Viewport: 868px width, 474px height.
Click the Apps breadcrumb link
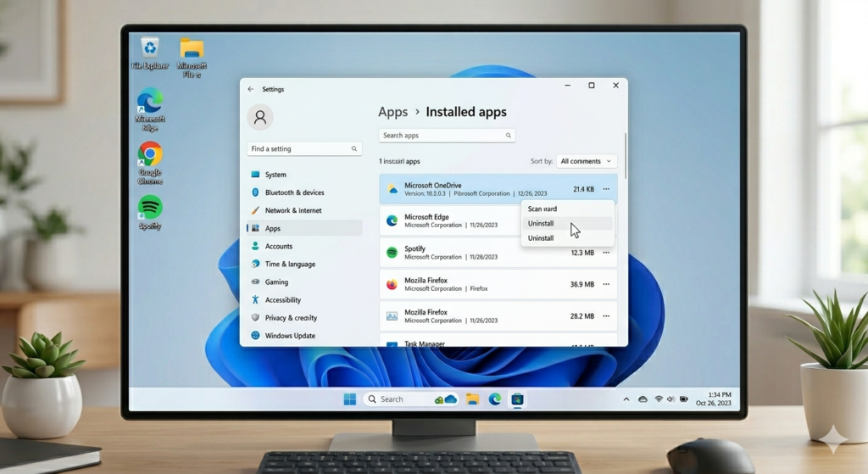tap(393, 112)
